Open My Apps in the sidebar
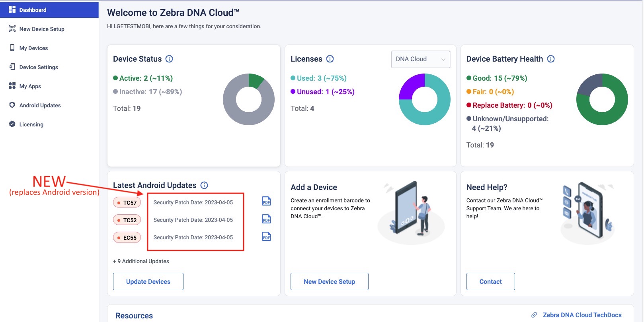This screenshot has height=322, width=644. point(30,86)
